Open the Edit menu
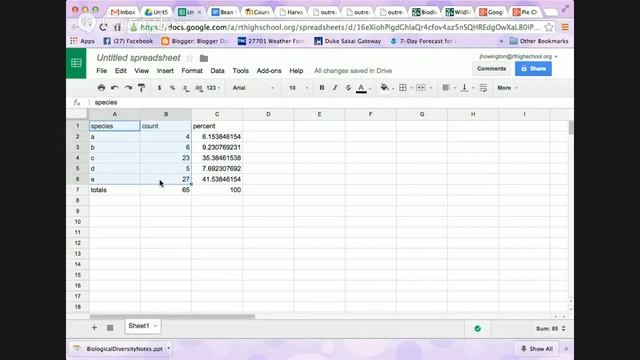Image resolution: width=640 pixels, height=360 pixels. point(120,71)
